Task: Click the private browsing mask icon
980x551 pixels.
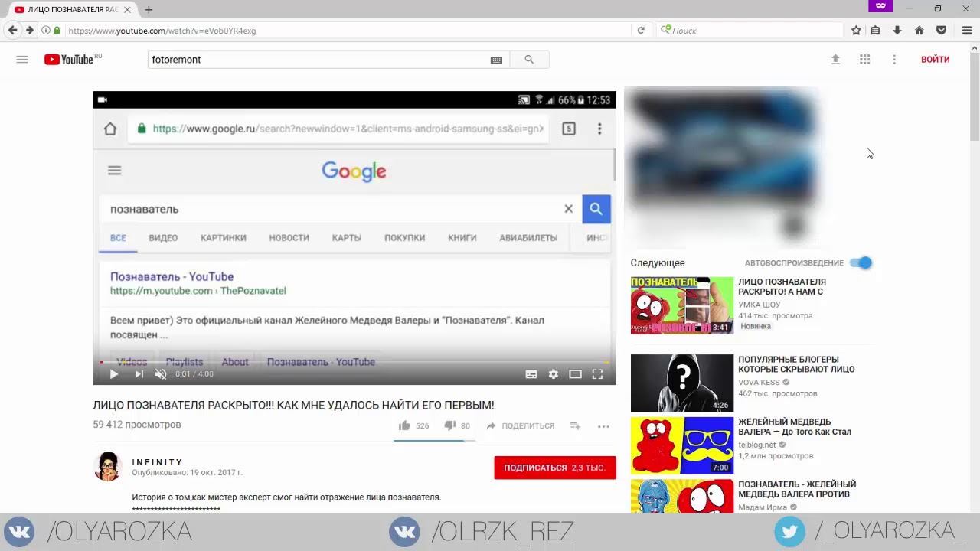Action: coord(880,6)
